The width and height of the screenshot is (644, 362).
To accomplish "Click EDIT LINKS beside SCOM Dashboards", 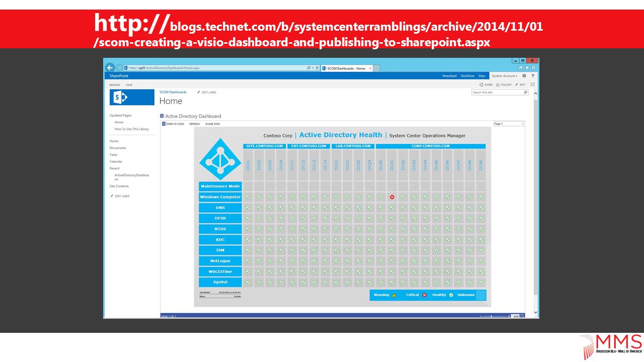I will [207, 93].
